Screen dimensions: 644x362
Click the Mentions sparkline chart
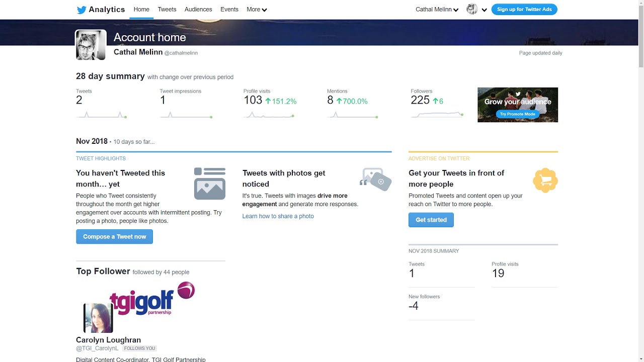(x=352, y=115)
